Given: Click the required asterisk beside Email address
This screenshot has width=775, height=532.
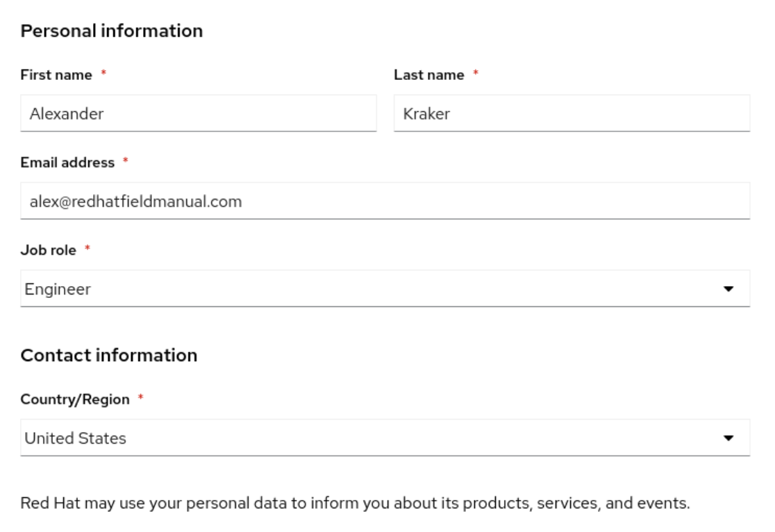Looking at the screenshot, I should pyautogui.click(x=126, y=161).
